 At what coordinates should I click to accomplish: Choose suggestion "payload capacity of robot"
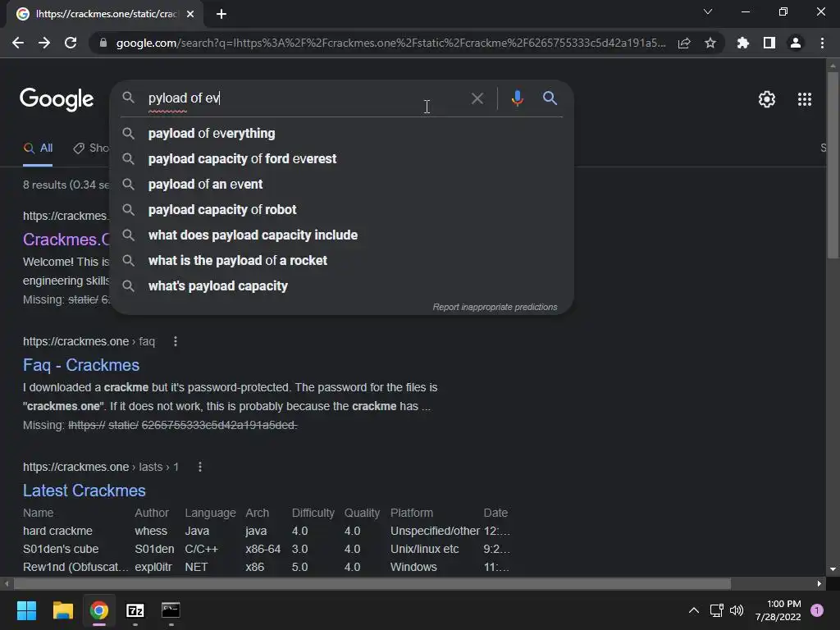click(x=341, y=209)
